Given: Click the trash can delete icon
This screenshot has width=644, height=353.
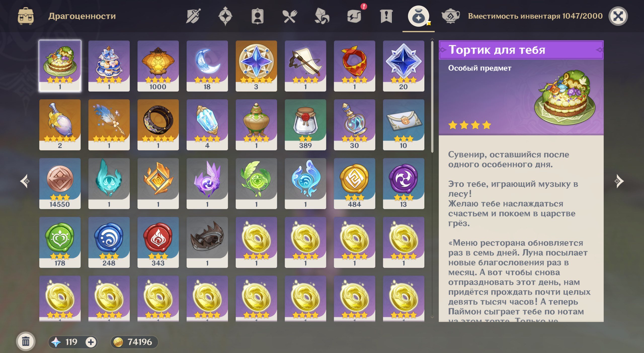Looking at the screenshot, I should click(26, 341).
